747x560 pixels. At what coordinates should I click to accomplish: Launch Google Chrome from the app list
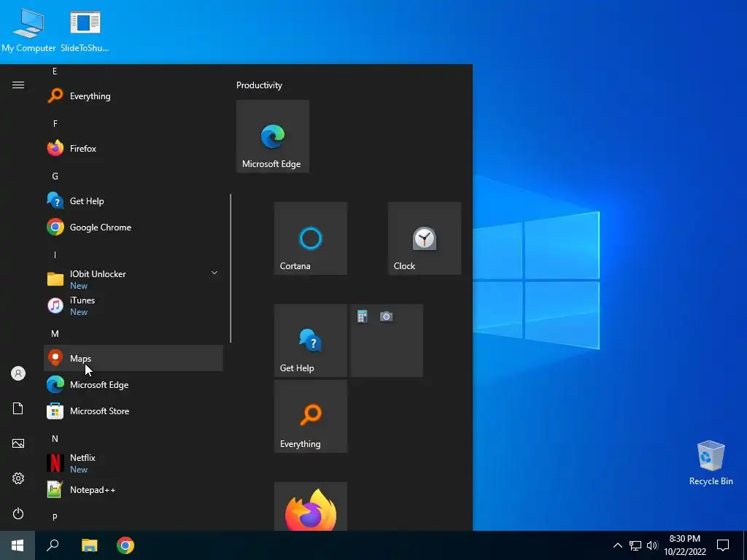click(x=133, y=227)
